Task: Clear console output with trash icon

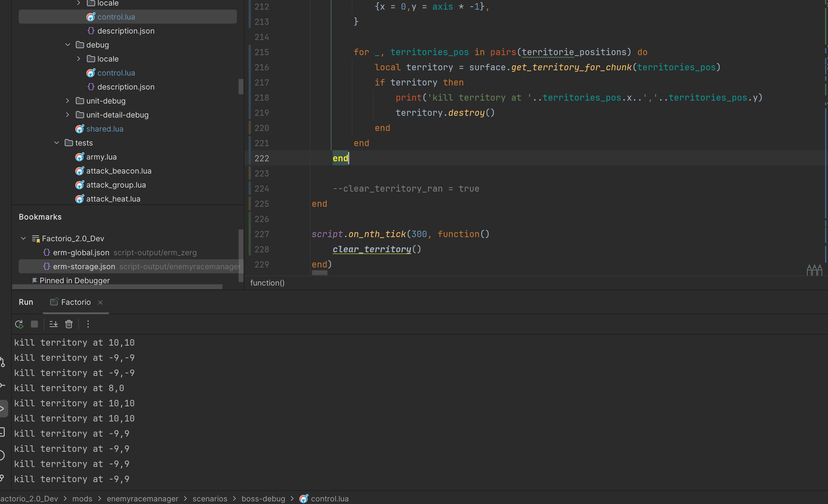Action: (69, 324)
